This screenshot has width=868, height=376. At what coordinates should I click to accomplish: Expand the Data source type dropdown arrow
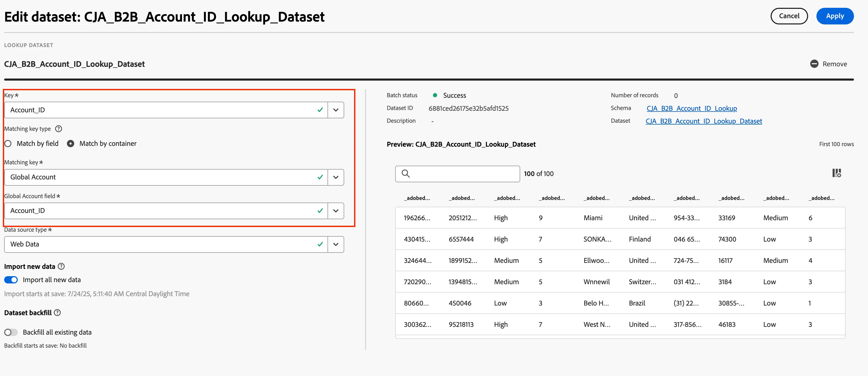336,244
